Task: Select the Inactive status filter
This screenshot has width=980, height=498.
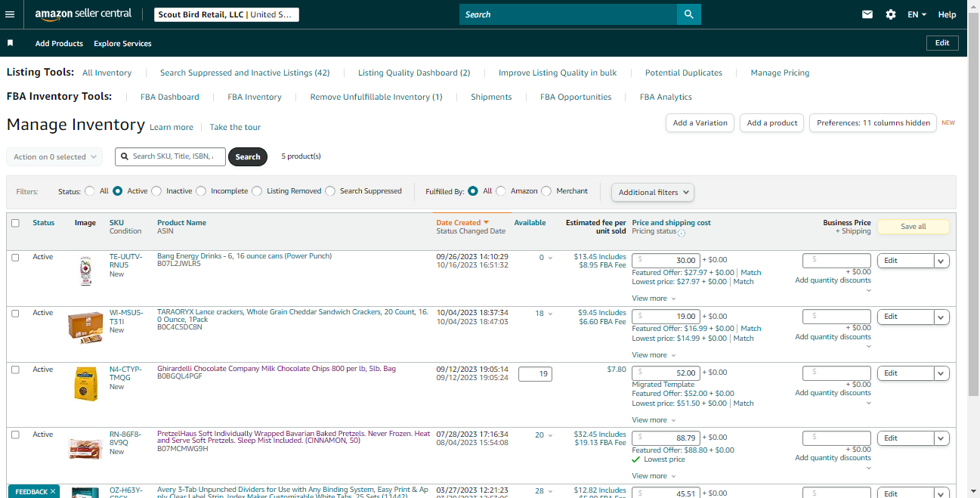Action: click(x=156, y=191)
